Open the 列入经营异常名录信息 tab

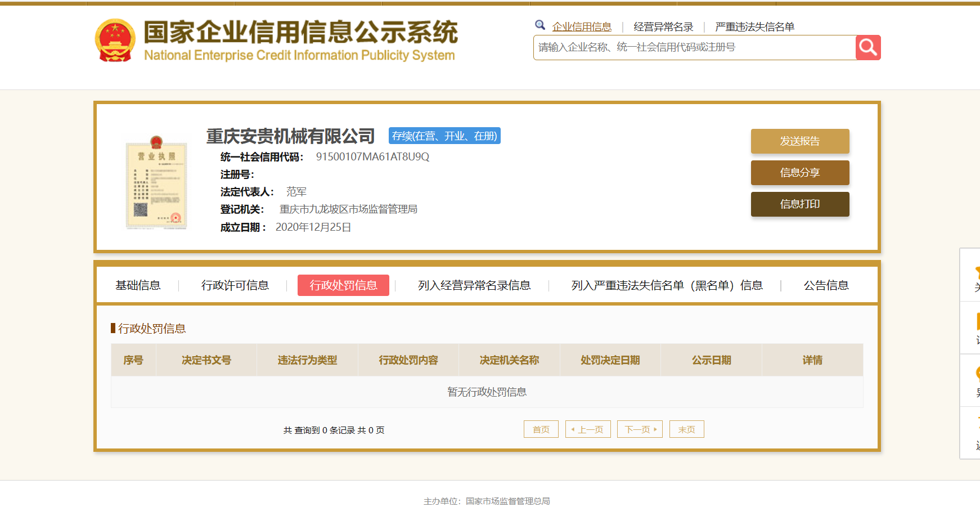[474, 285]
